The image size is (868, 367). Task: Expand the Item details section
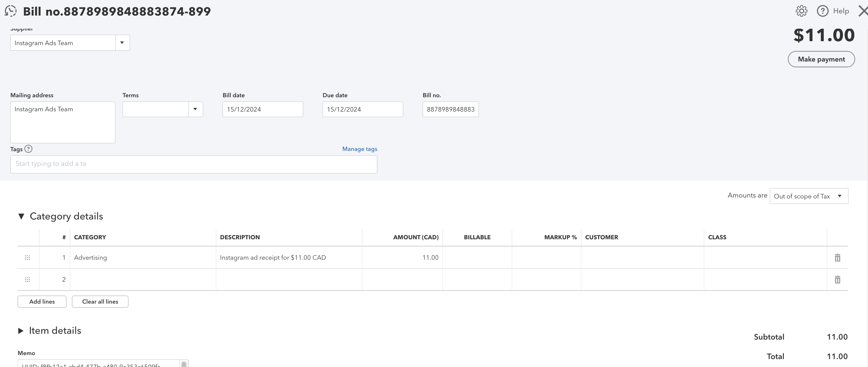pyautogui.click(x=21, y=330)
